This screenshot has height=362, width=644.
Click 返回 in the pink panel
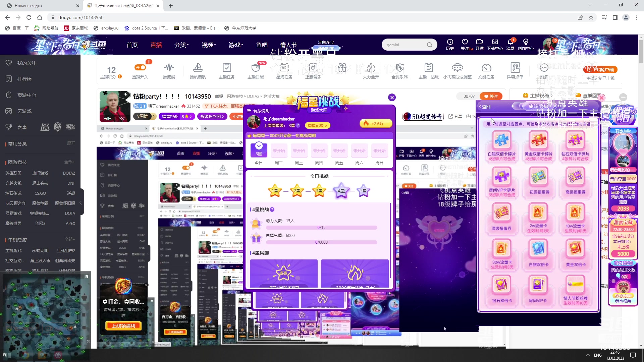485,107
